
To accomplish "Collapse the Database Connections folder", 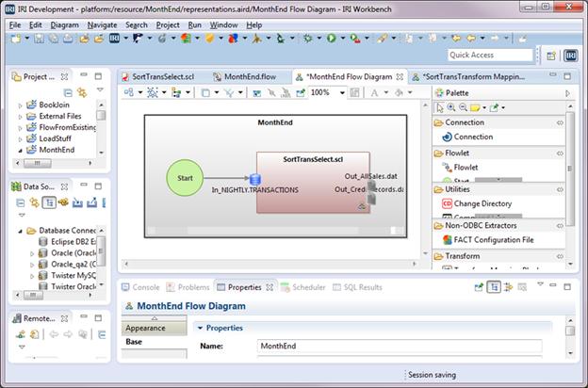I will (20, 232).
